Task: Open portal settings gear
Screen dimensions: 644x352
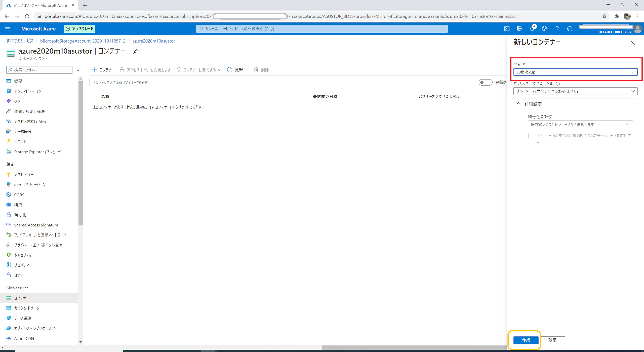Action: pos(545,29)
